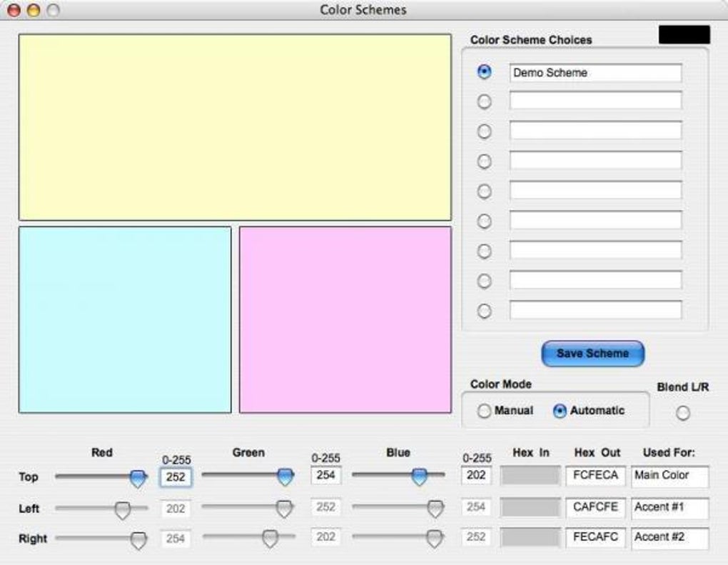Click the pink right color panel
This screenshot has width=728, height=565.
(x=345, y=319)
